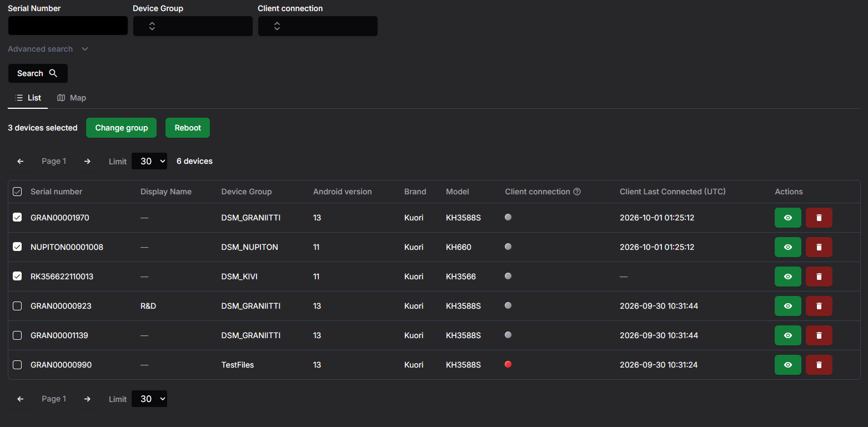This screenshot has height=427, width=868.
Task: Click the Change group button
Action: point(122,128)
